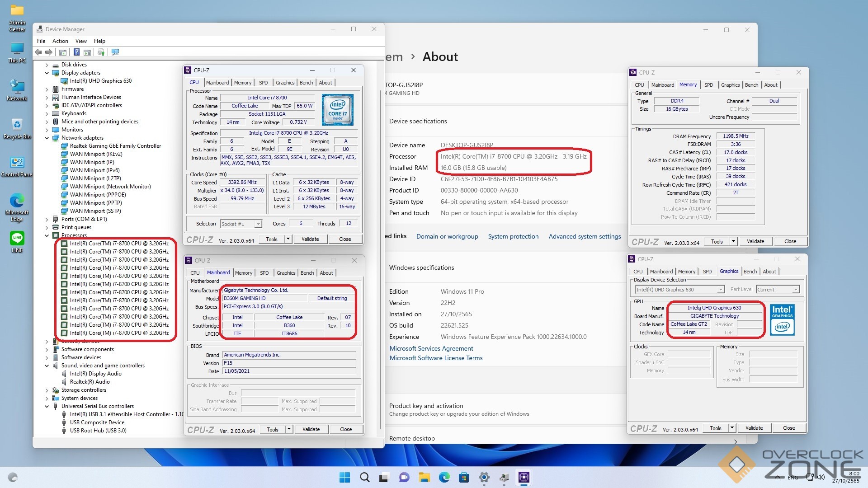Expand the Keyboards tree node
Screen dimensions: 868x488
[x=47, y=113]
